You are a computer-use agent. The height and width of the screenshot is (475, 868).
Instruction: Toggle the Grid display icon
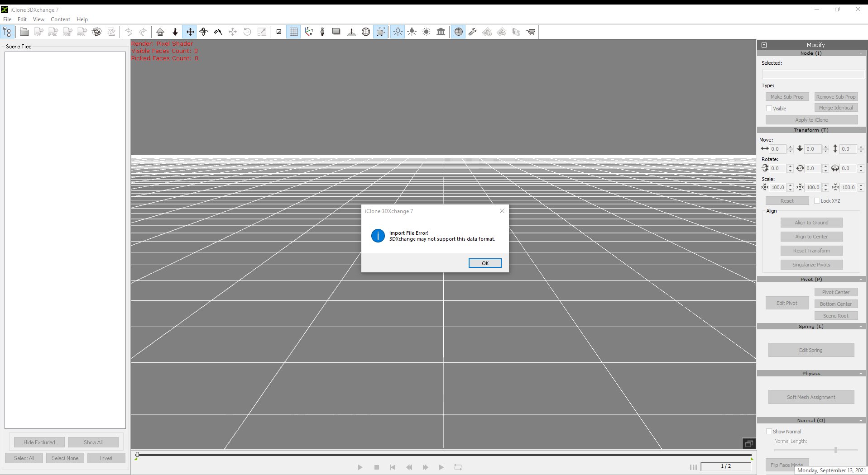(293, 32)
